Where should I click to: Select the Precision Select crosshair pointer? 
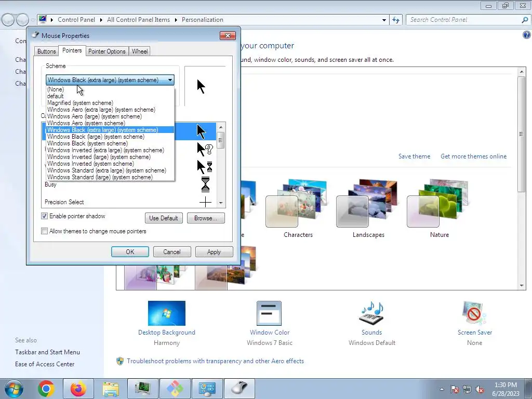(x=205, y=202)
